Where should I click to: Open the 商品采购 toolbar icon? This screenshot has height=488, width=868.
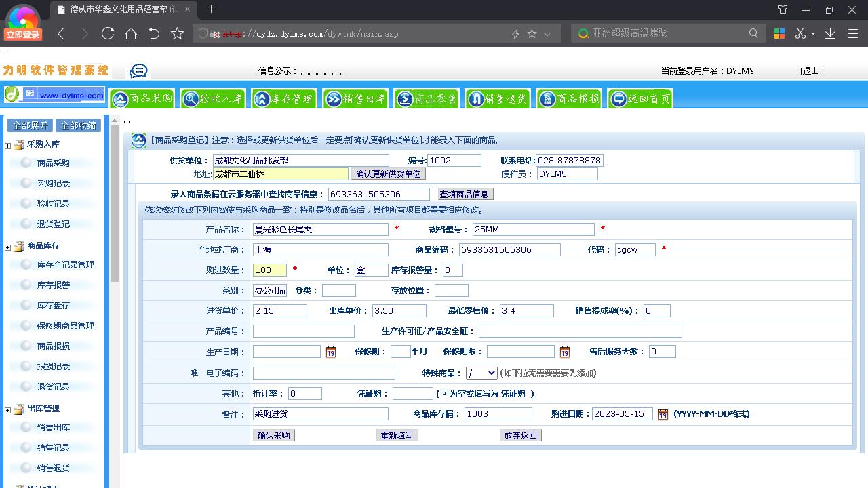point(142,98)
